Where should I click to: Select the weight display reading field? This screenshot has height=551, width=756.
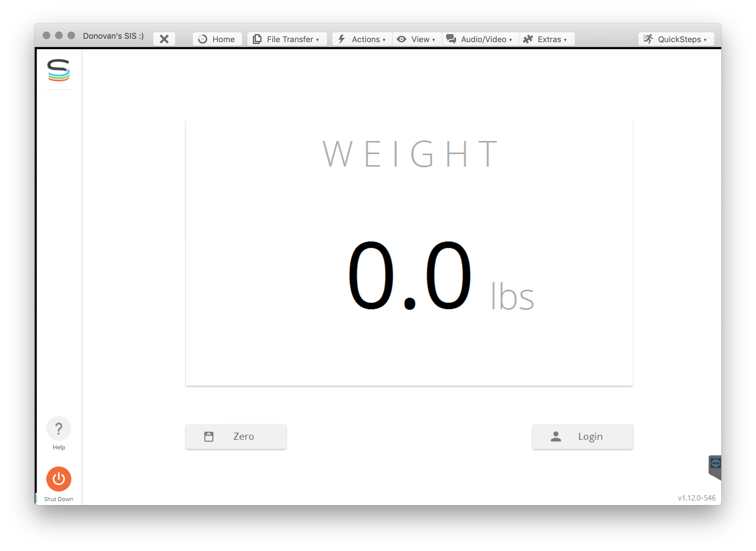pos(409,275)
